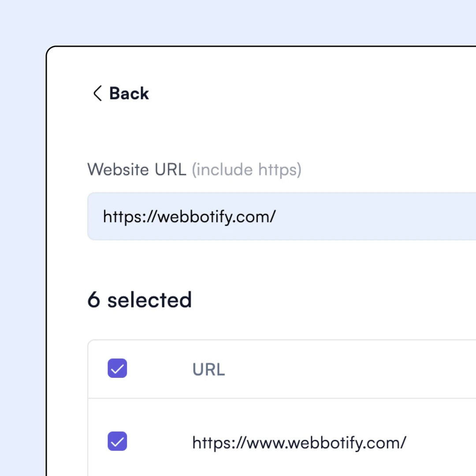Click the bold "Back" text
The height and width of the screenshot is (476, 476).
click(x=129, y=93)
